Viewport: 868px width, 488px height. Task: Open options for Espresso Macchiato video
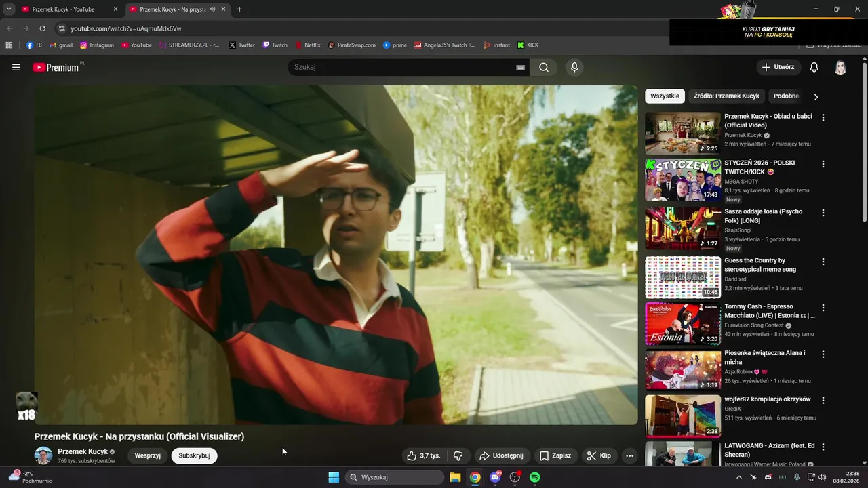click(823, 308)
